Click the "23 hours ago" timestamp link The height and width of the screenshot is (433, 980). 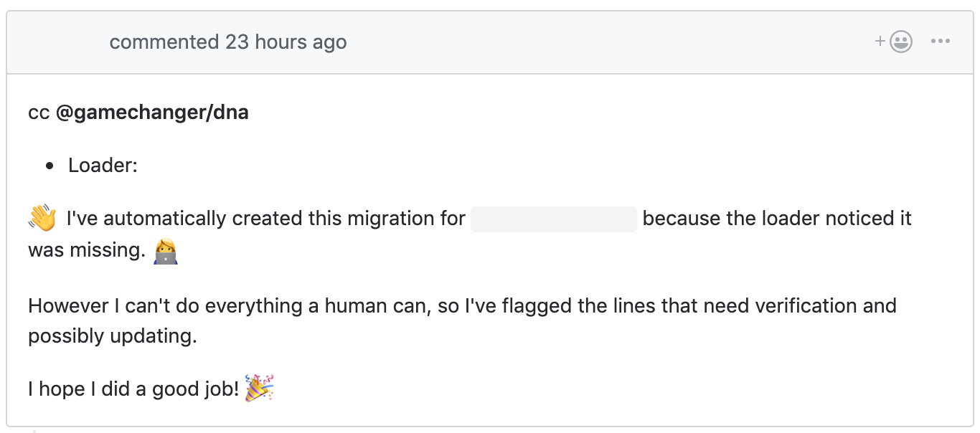click(286, 42)
